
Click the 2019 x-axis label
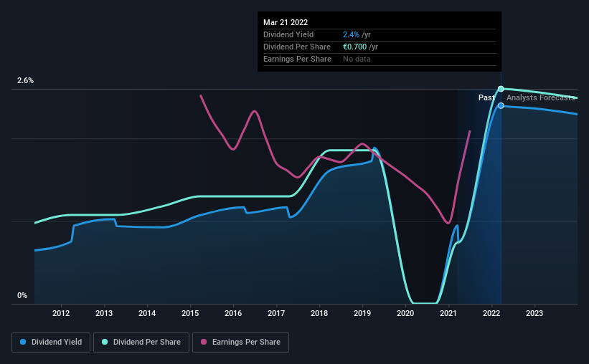click(x=362, y=313)
